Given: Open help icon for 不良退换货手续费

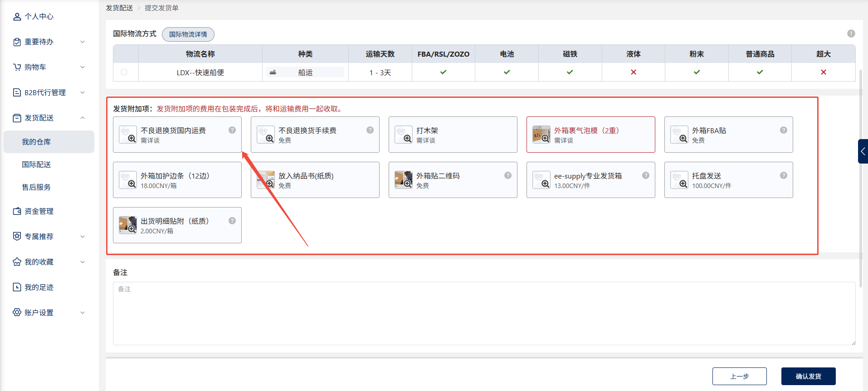Looking at the screenshot, I should [x=370, y=130].
